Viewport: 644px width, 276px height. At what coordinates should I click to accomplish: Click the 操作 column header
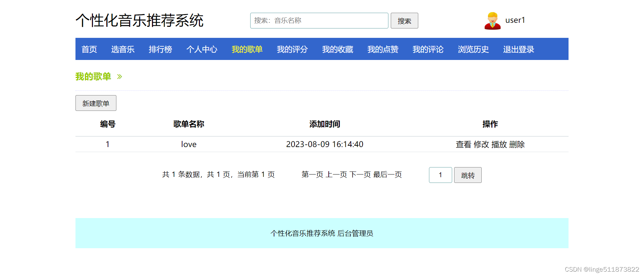[490, 124]
